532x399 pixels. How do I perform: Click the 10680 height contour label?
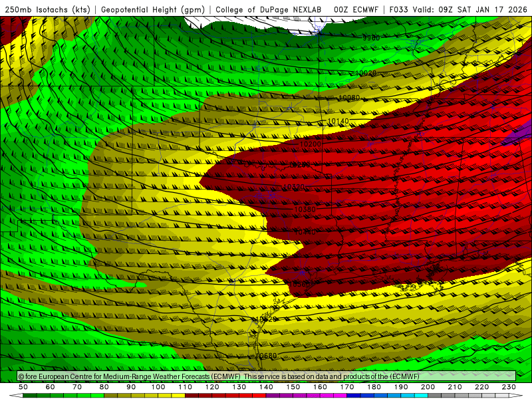(x=265, y=356)
